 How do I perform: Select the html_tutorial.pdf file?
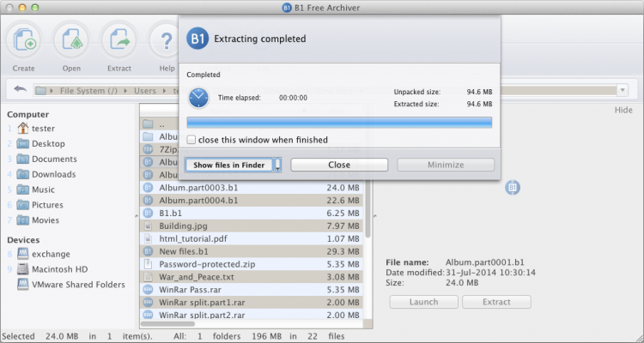coord(192,238)
